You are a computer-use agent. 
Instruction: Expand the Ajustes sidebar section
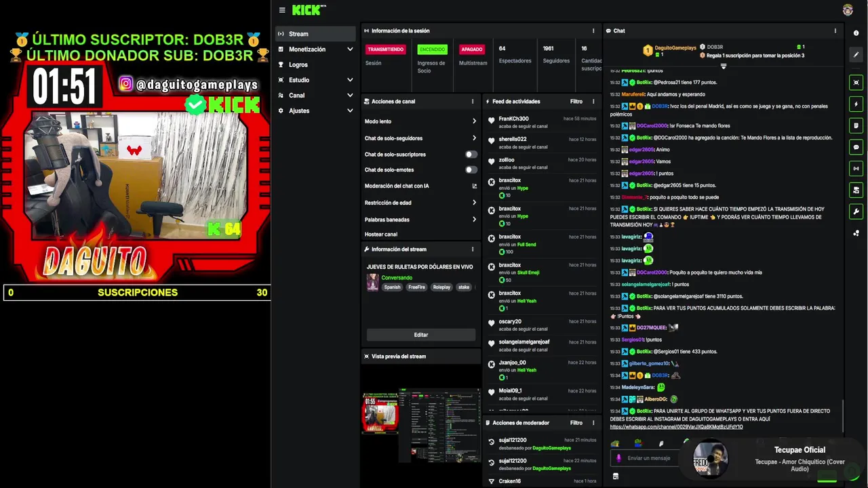350,110
